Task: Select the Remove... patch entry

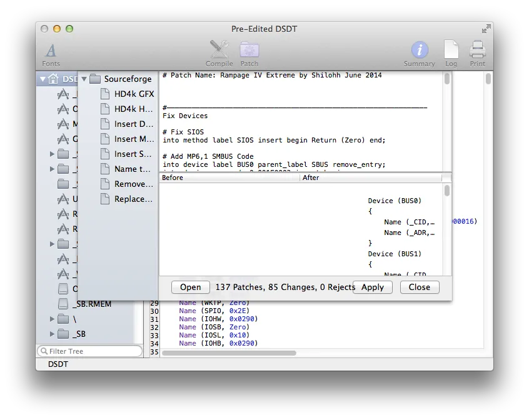Action: coord(133,184)
